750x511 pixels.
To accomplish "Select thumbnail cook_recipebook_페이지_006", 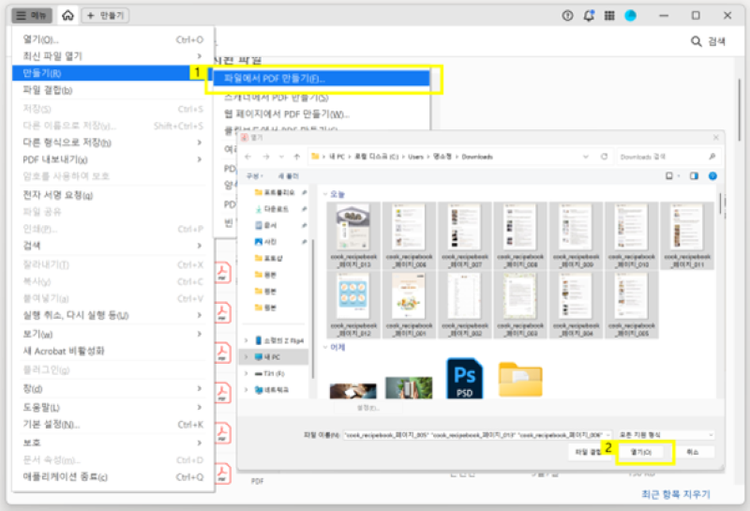I will [409, 235].
